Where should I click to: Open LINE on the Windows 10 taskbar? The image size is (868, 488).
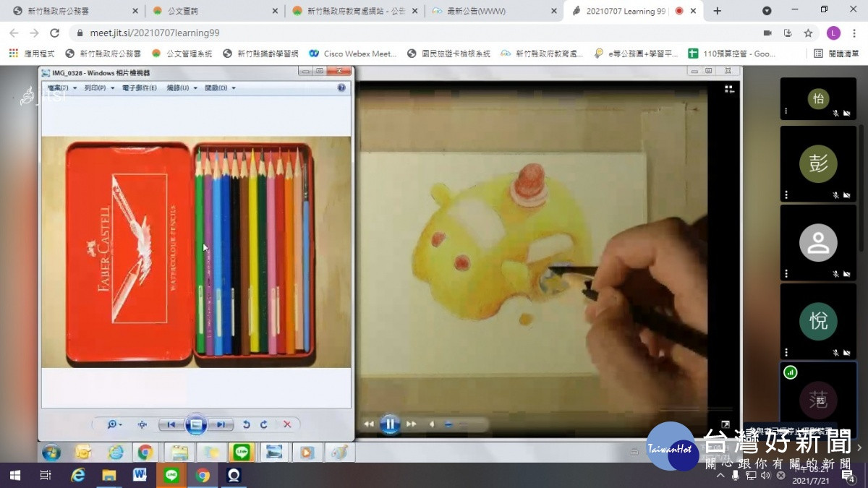(x=171, y=475)
